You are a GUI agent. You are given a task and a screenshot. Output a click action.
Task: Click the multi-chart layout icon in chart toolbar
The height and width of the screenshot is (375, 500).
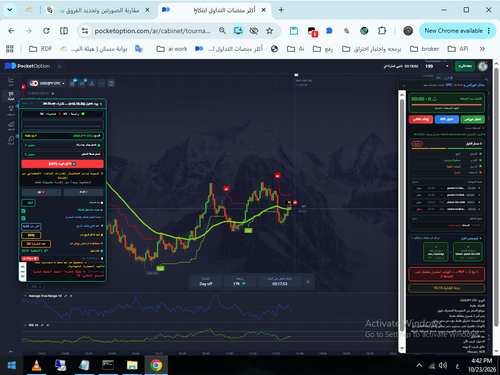click(x=111, y=83)
